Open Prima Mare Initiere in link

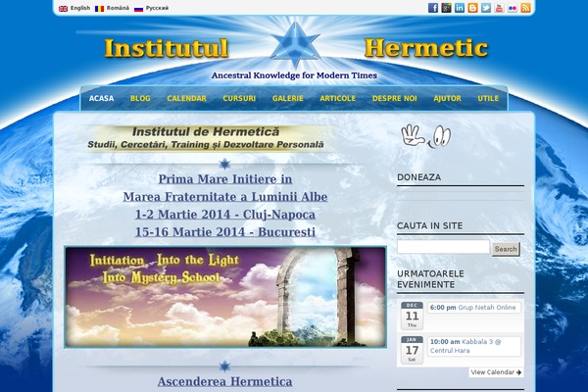pos(225,179)
